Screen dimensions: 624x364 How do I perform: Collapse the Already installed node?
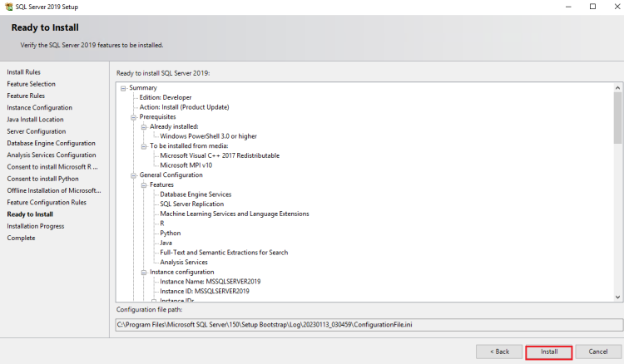coord(144,127)
